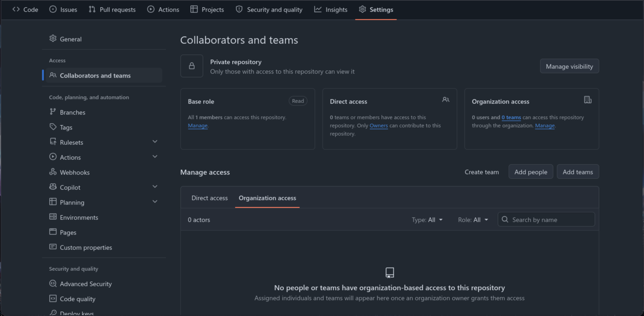The image size is (644, 316).
Task: Click the '0 actors' count text
Action: click(x=199, y=220)
